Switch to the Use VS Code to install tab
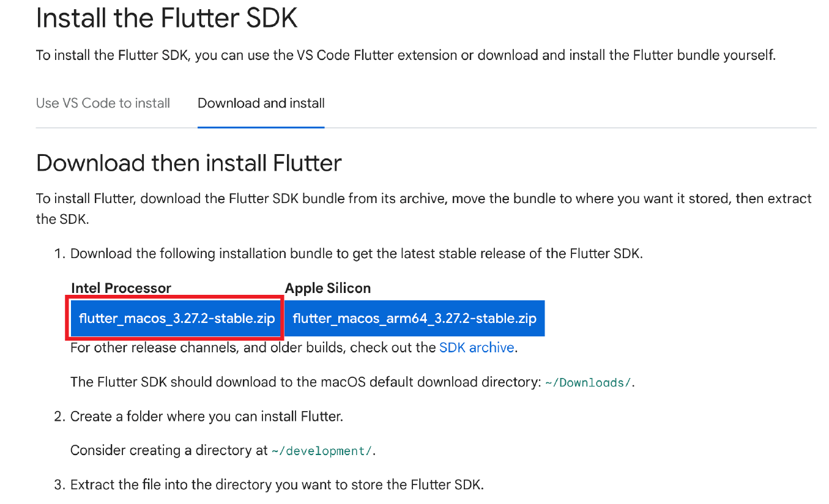 click(103, 103)
